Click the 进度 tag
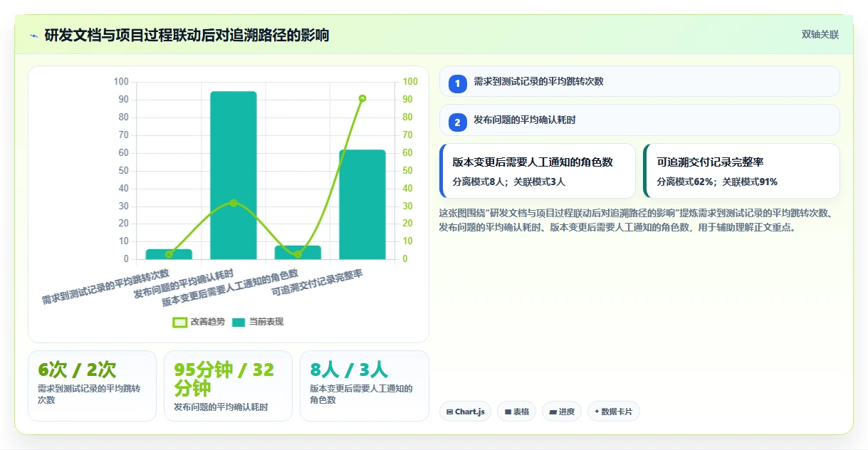 562,412
